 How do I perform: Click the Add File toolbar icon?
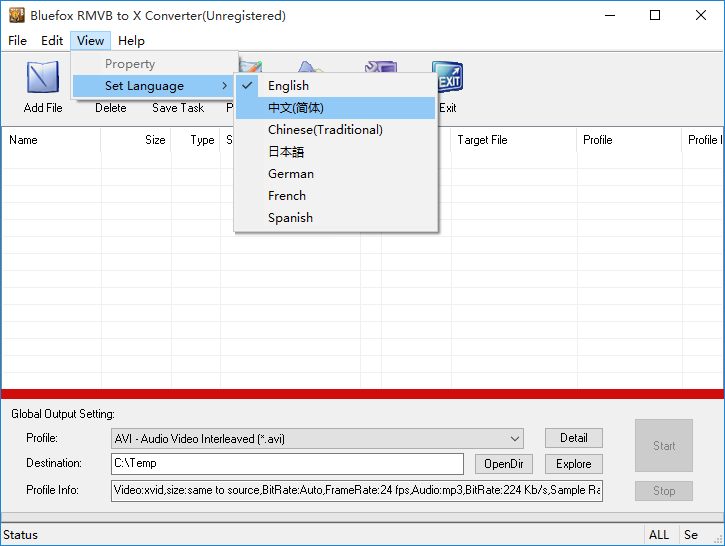tap(43, 77)
